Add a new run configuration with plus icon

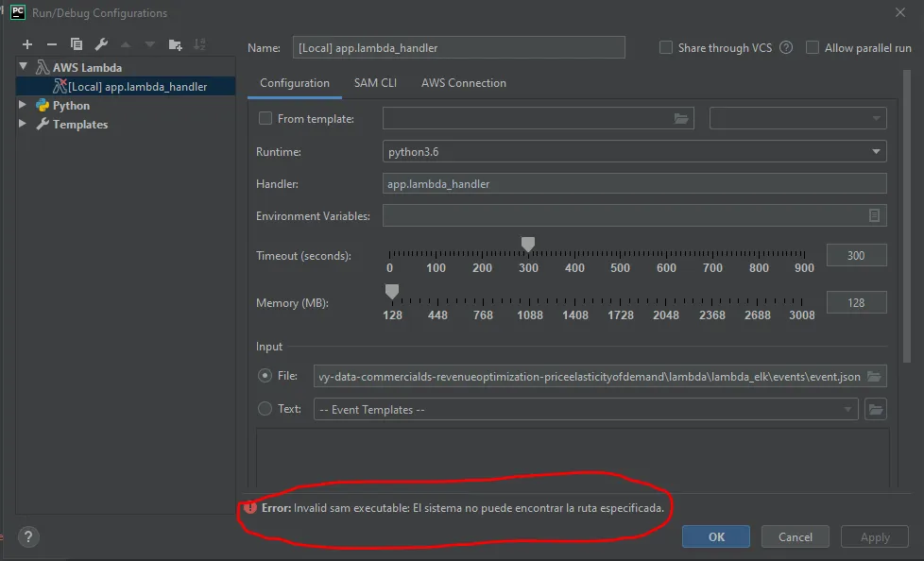coord(27,44)
